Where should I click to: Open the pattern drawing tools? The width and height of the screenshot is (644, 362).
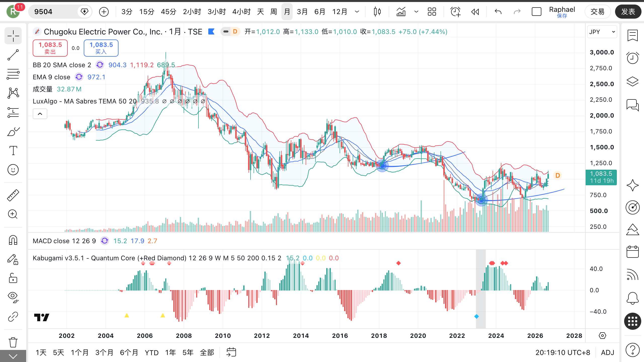(13, 93)
